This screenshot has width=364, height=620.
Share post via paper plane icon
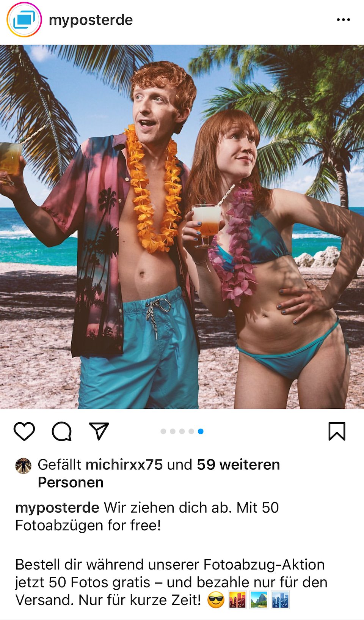pos(99,431)
